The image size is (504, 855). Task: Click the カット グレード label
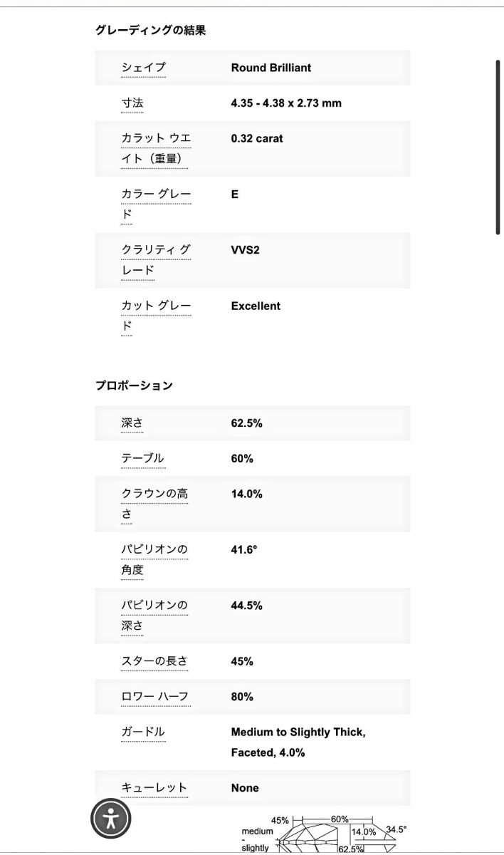coord(156,316)
